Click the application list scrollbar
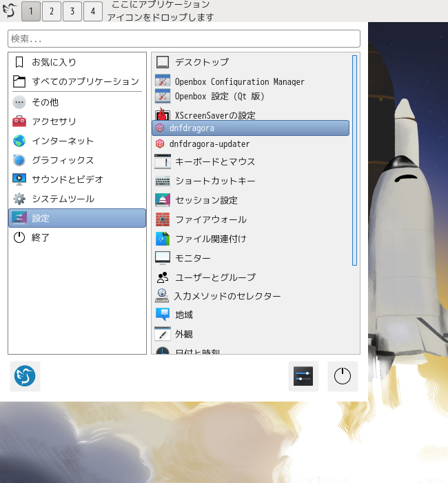The width and height of the screenshot is (448, 483). (x=354, y=160)
